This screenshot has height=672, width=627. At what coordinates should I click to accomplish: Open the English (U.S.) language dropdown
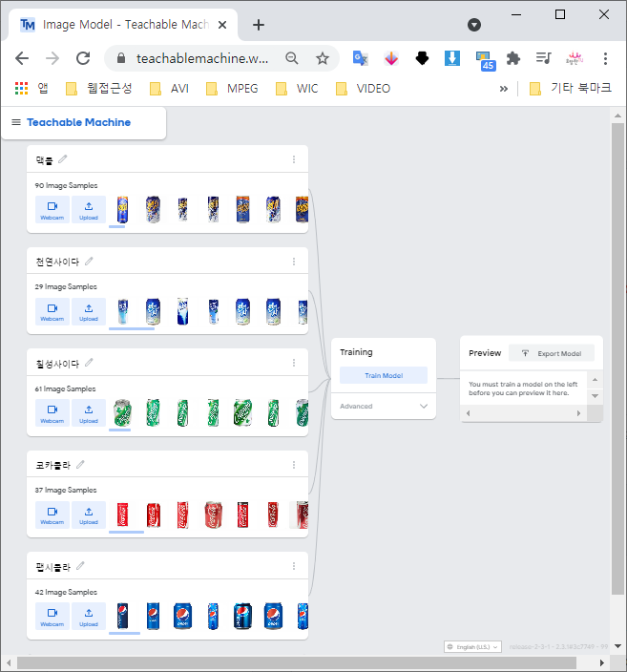[472, 647]
